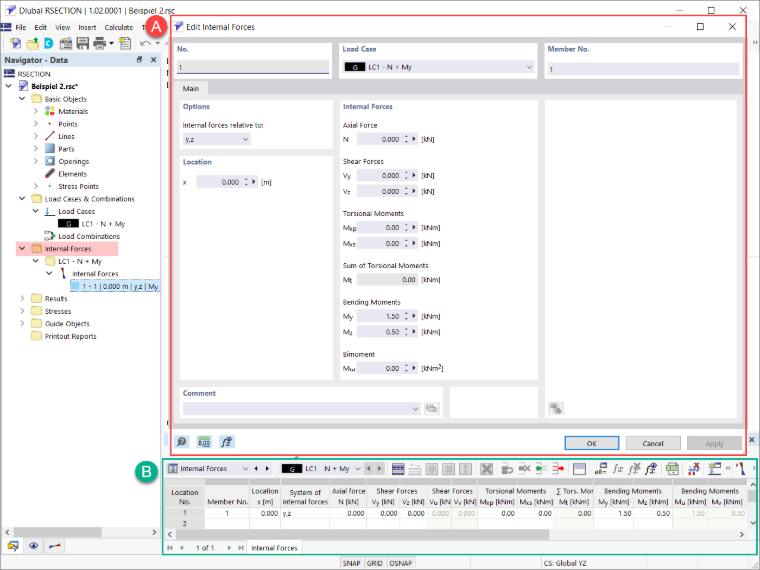Collapse the Basic Objects folder

(x=22, y=98)
